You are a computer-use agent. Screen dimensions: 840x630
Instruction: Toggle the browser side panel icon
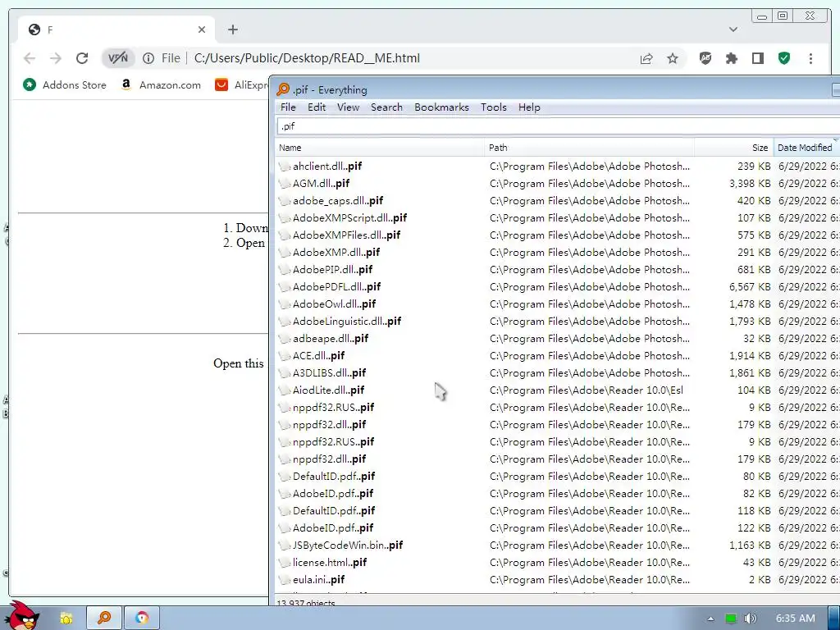click(757, 58)
